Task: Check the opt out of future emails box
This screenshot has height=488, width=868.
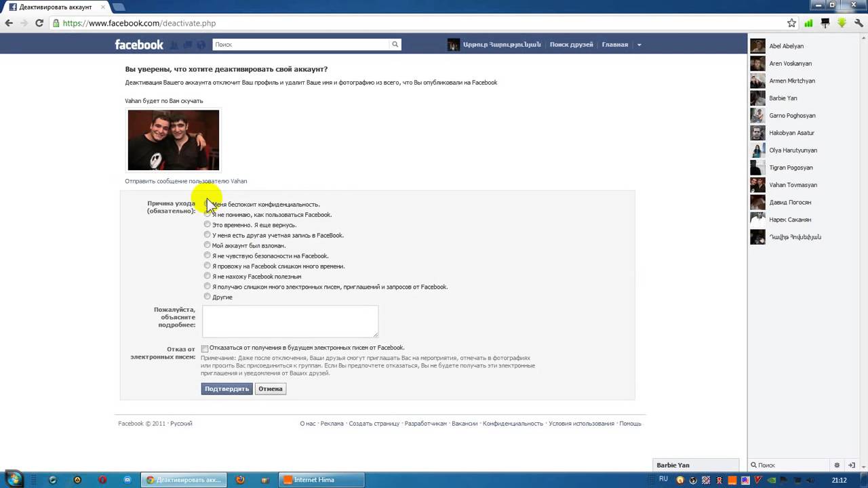Action: tap(205, 348)
